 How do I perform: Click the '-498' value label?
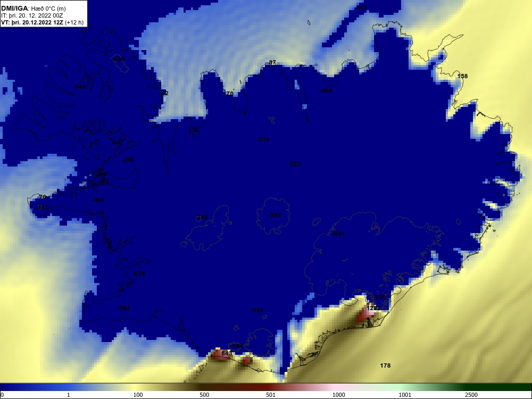click(118, 59)
